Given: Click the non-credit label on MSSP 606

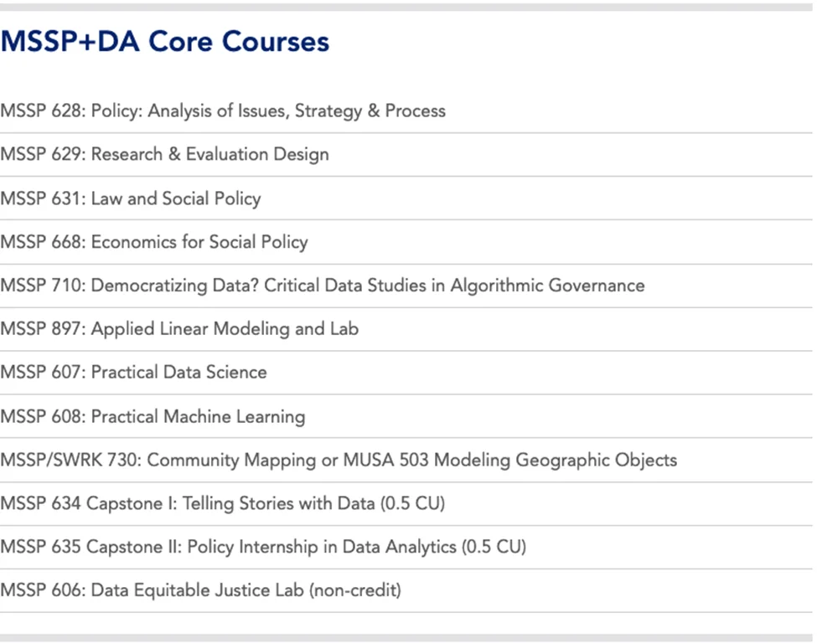Looking at the screenshot, I should tap(355, 590).
